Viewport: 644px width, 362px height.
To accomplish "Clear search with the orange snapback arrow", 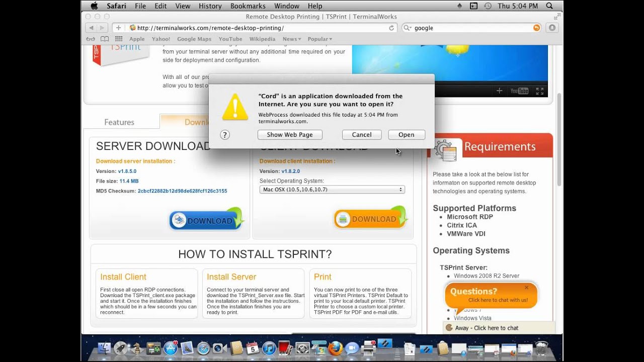I will 537,28.
